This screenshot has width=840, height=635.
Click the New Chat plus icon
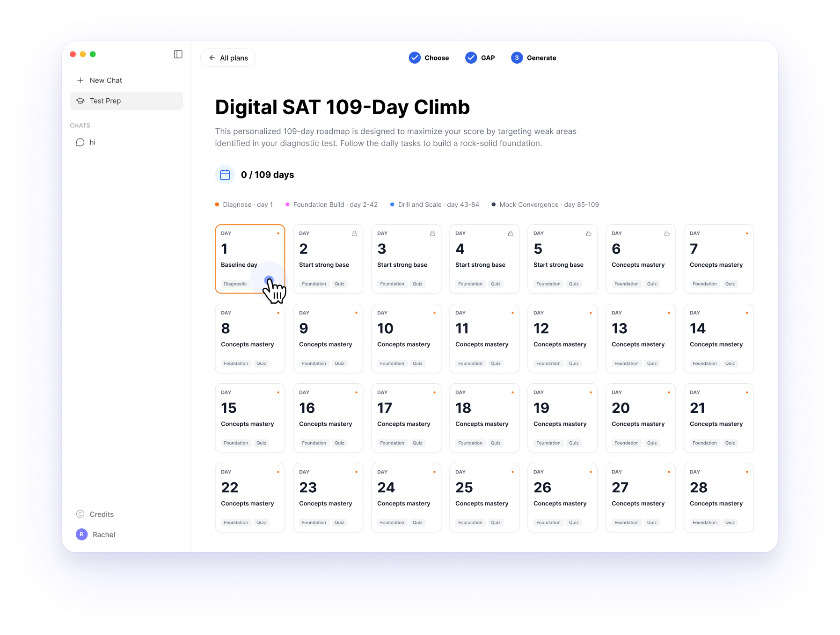pos(80,80)
